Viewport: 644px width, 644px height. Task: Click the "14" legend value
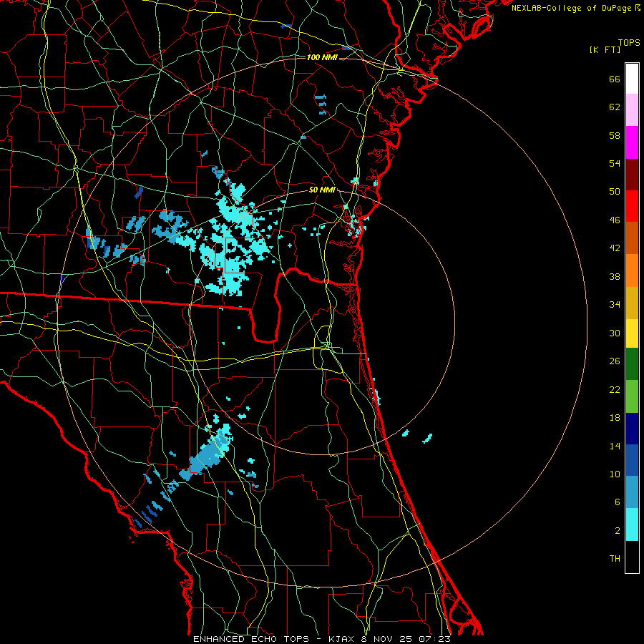tap(615, 446)
